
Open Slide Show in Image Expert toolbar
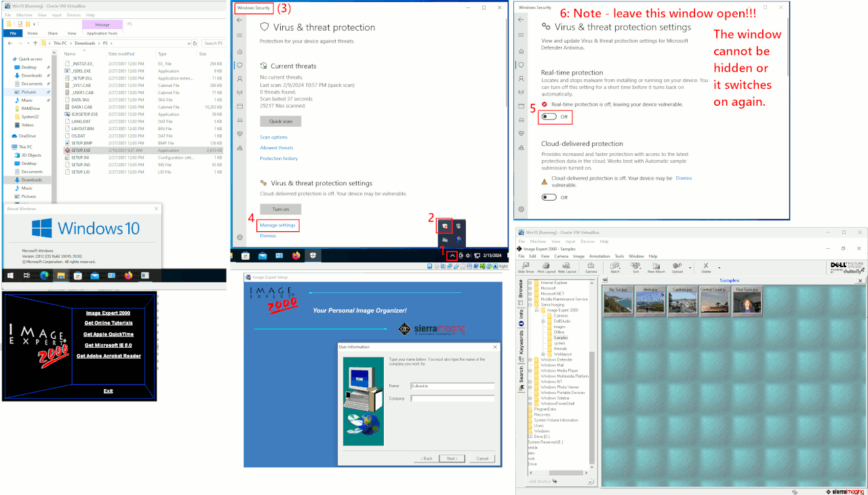click(526, 269)
